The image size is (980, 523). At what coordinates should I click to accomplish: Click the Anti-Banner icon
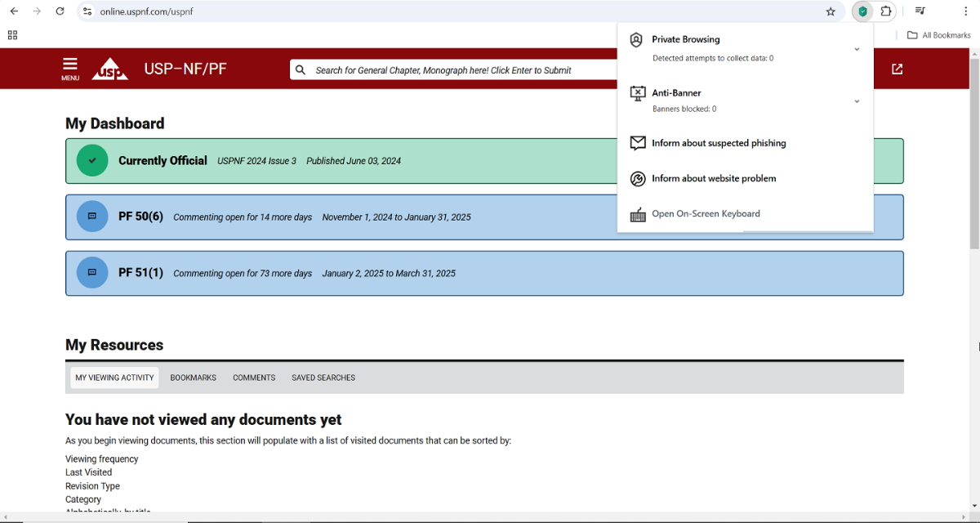point(638,93)
